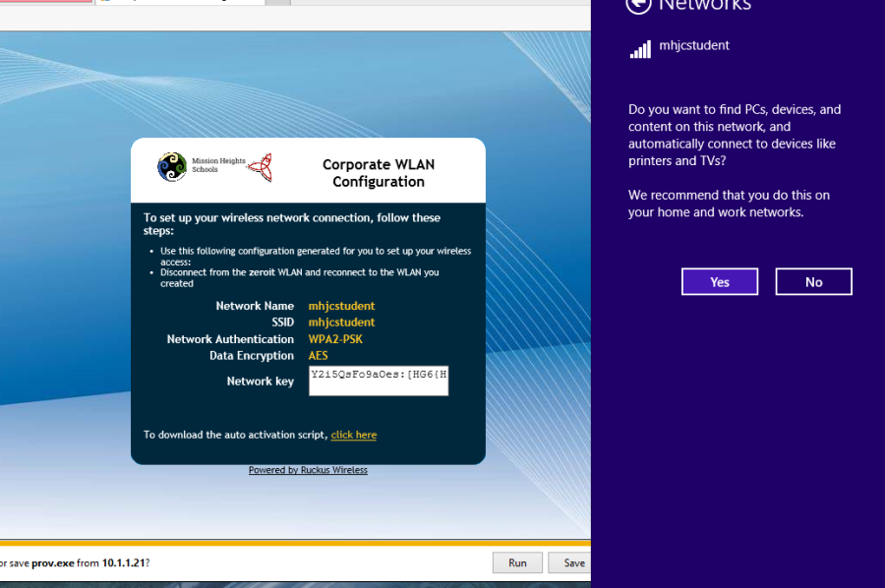Follow the Powered by Ruckus Wireless link
This screenshot has width=885, height=588.
click(x=308, y=470)
